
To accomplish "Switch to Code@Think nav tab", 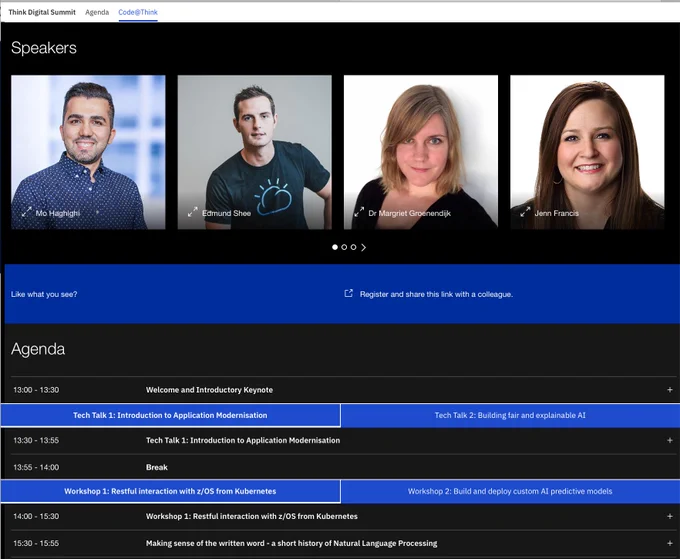I will pyautogui.click(x=138, y=12).
